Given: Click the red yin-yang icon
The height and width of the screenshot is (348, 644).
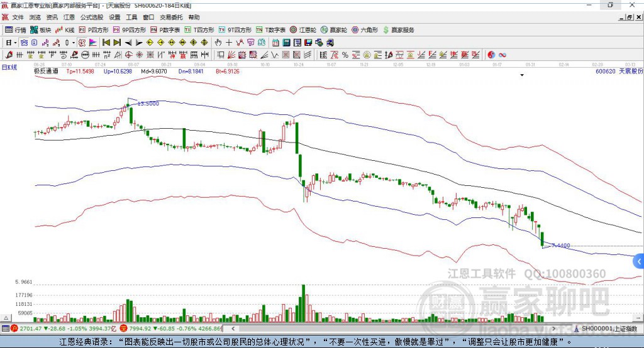Looking at the screenshot, I should point(491,55).
